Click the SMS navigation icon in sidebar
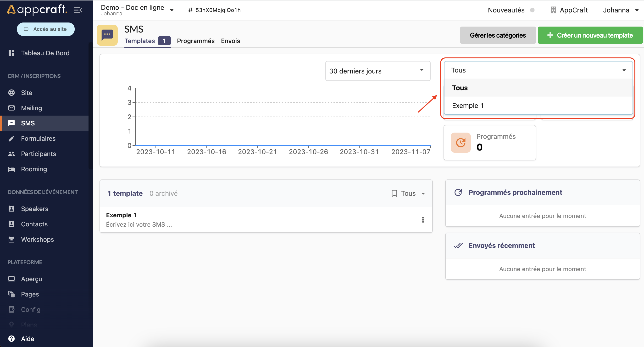644x347 pixels. [12, 123]
